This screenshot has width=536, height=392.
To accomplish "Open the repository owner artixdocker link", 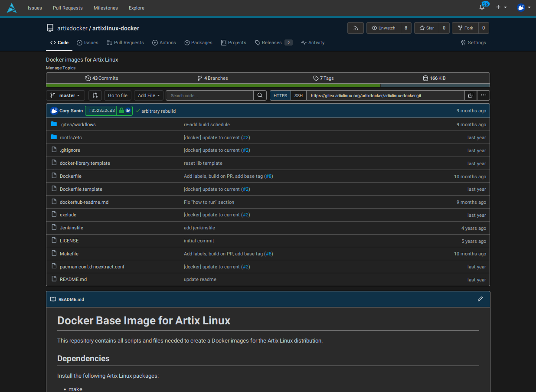I will 72,28.
